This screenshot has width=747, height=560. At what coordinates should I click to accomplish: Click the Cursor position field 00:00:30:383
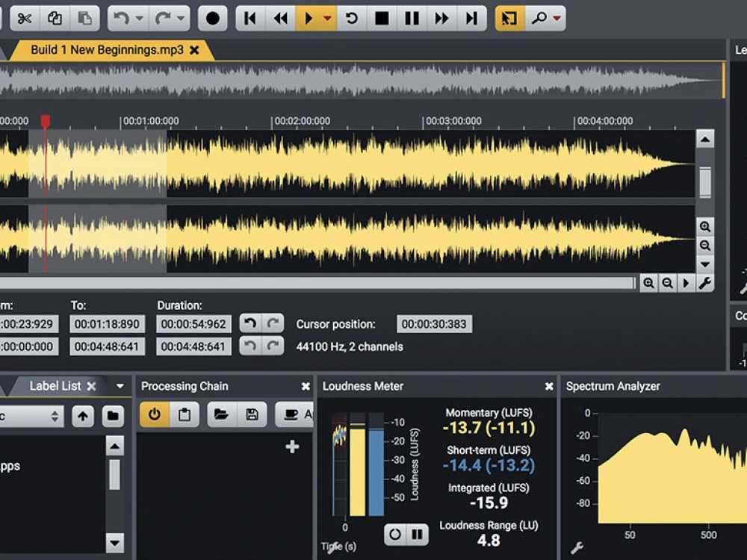(x=434, y=324)
